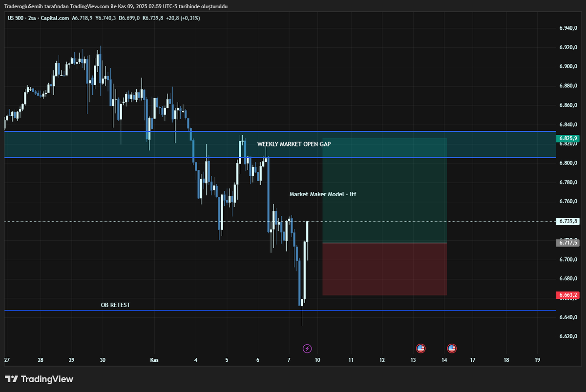Image resolution: width=586 pixels, height=392 pixels.
Task: Click price axis label 6.700,0
Action: point(568,259)
